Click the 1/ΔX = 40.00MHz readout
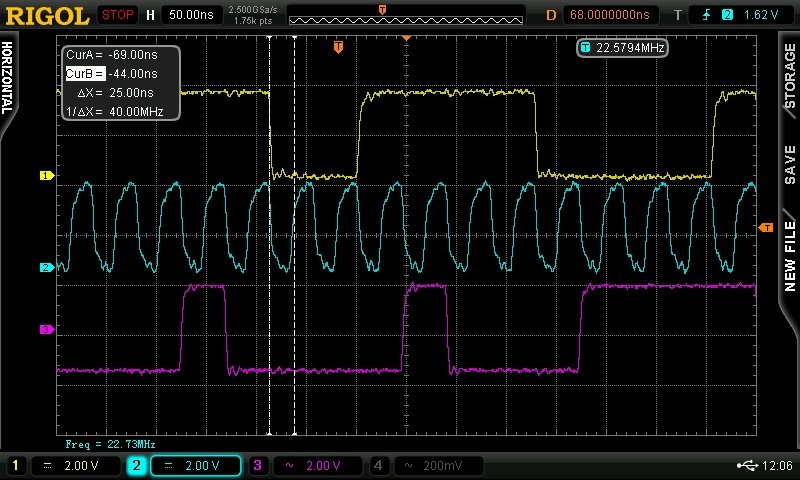800x480 pixels. (x=114, y=112)
